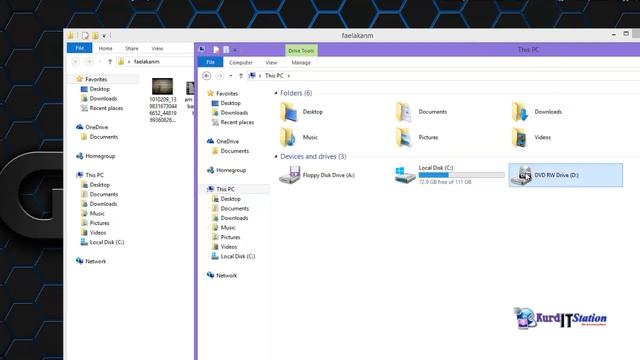The image size is (640, 360).
Task: Select Documents under OneDrive in faelakanm window
Action: [99, 137]
